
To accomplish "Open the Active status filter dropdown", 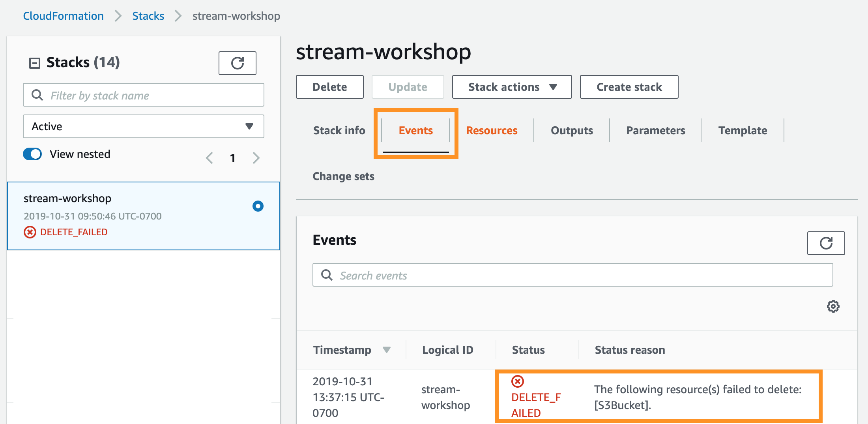I will click(144, 126).
